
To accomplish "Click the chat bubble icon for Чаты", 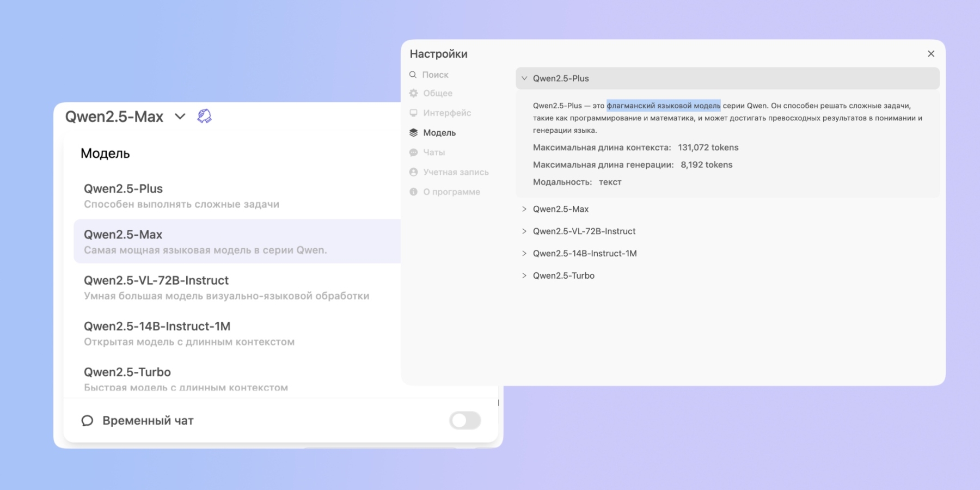I will coord(414,152).
